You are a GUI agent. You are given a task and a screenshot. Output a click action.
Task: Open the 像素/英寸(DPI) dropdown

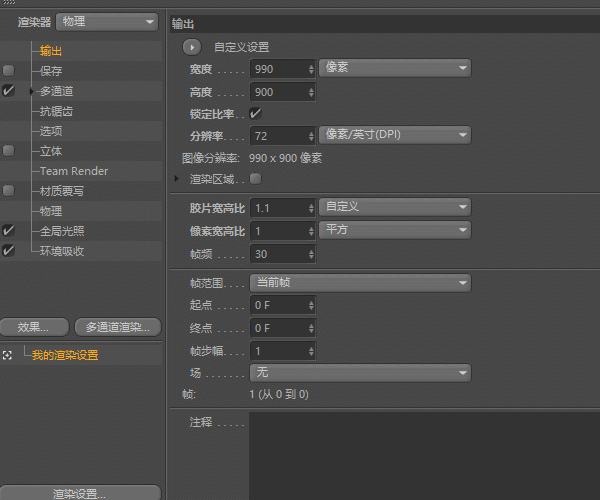coord(395,135)
